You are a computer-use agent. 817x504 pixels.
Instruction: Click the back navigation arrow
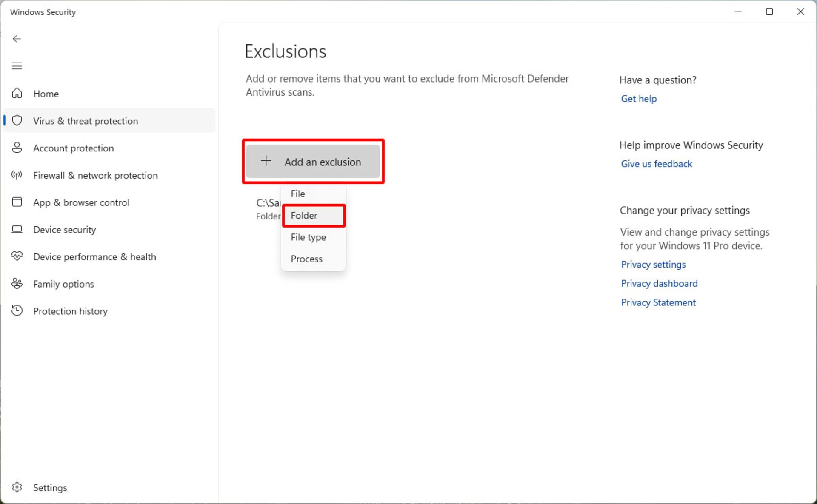tap(17, 39)
